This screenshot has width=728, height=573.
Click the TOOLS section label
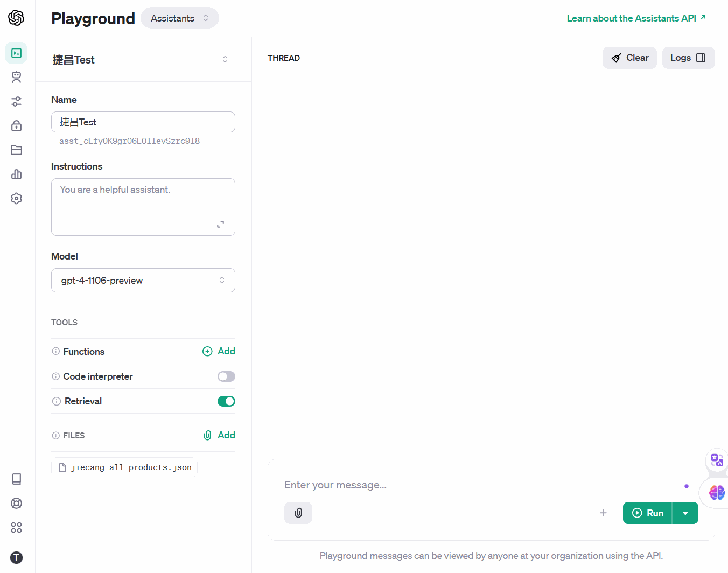pyautogui.click(x=64, y=322)
